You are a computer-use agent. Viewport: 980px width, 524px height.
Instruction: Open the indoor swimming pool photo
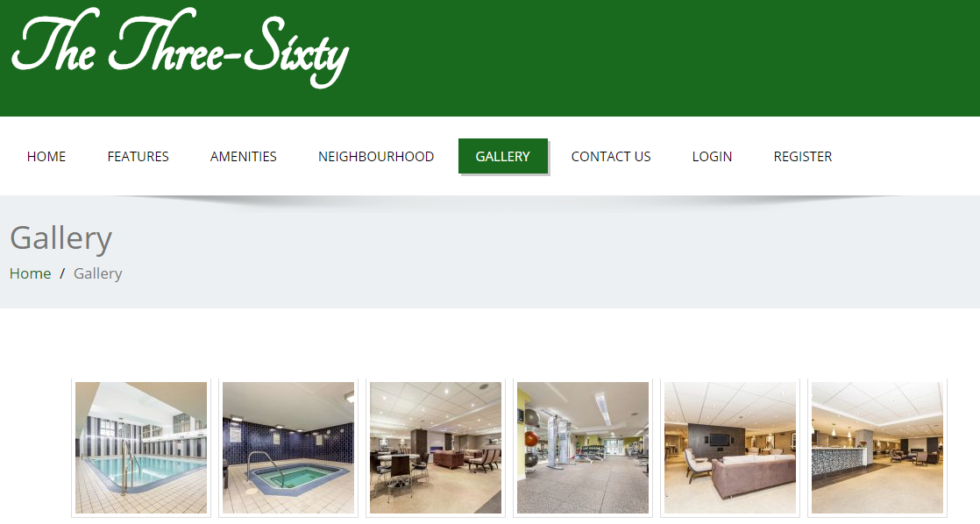click(141, 448)
